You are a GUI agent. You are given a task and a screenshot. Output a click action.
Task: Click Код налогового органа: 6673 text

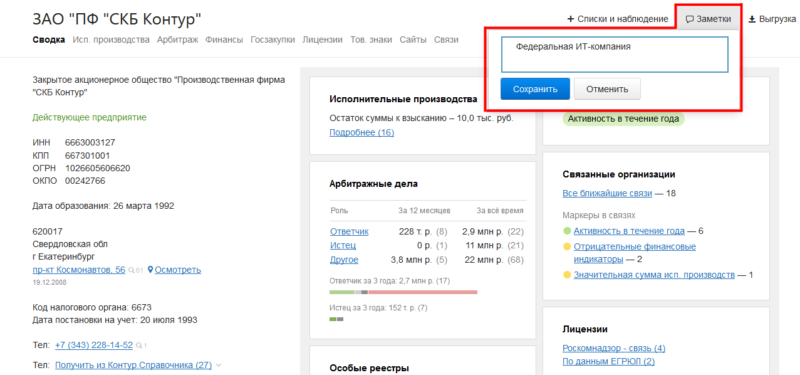point(92,307)
